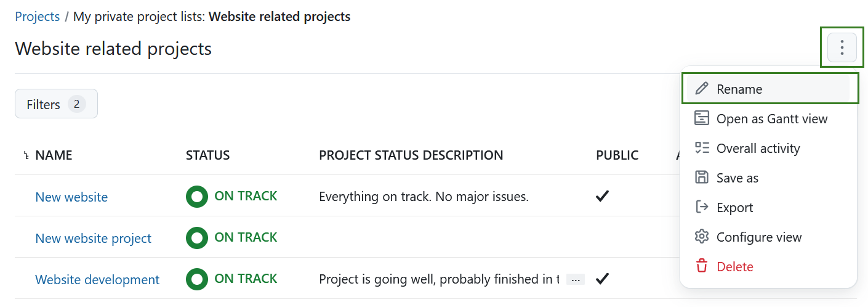Click the red Delete trash icon
This screenshot has height=307, width=868.
pyautogui.click(x=702, y=266)
